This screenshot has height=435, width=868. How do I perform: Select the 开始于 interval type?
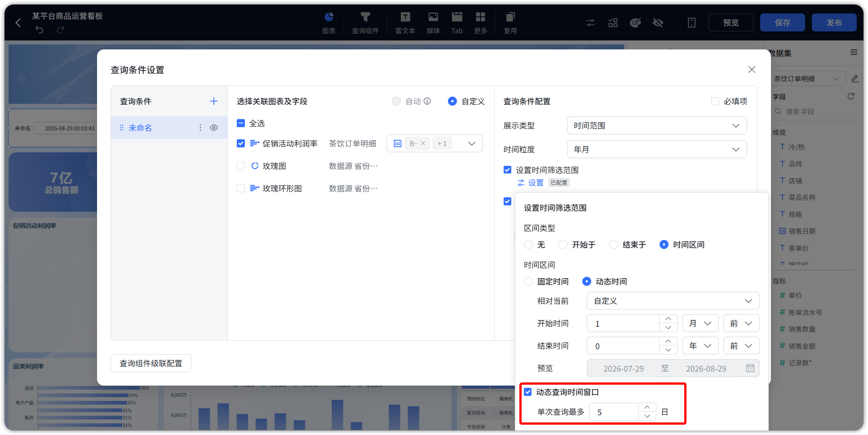563,244
